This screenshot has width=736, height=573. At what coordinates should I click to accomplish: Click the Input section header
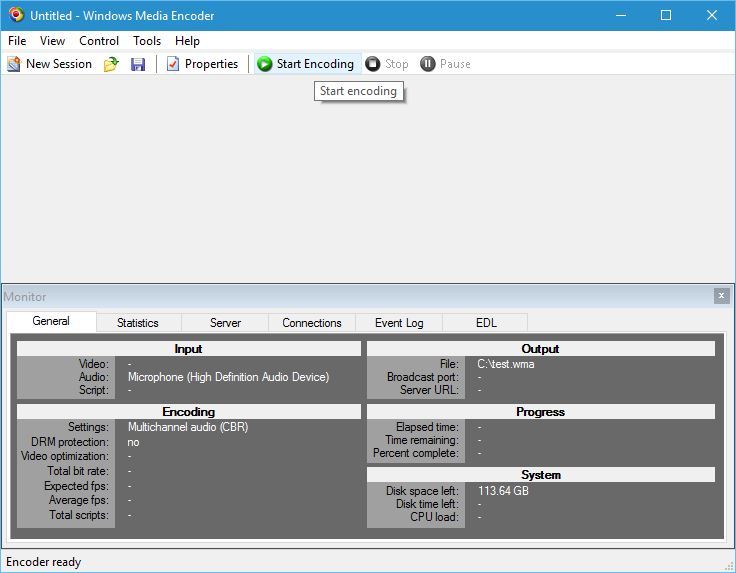(189, 349)
